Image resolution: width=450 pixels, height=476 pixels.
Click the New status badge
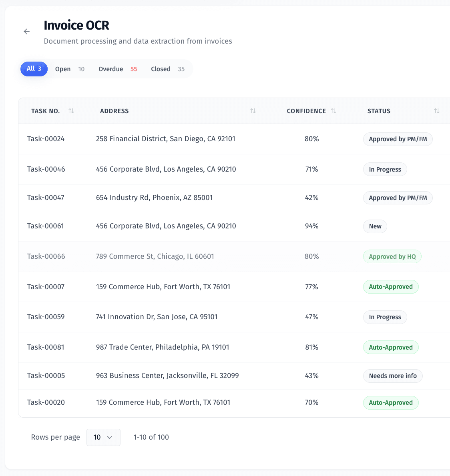click(375, 226)
